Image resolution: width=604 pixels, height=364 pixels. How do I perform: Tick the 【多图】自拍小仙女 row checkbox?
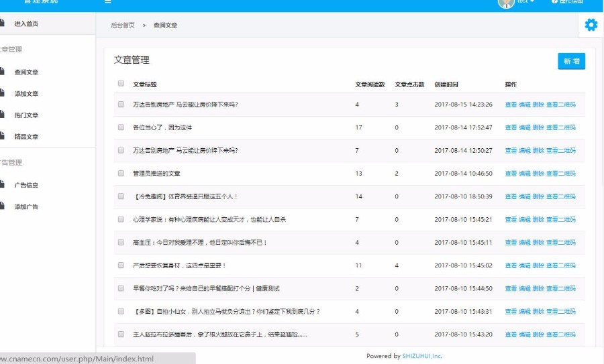(x=121, y=311)
